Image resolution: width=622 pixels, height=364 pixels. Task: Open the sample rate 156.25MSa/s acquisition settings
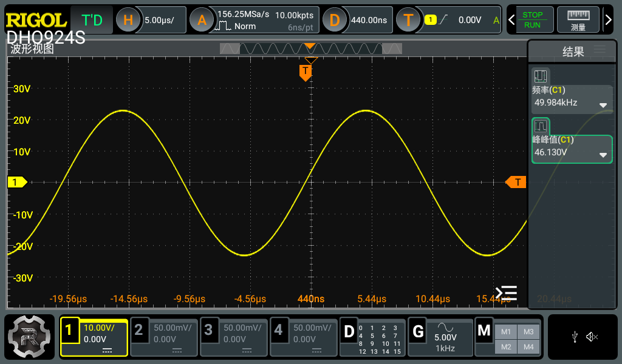point(243,15)
